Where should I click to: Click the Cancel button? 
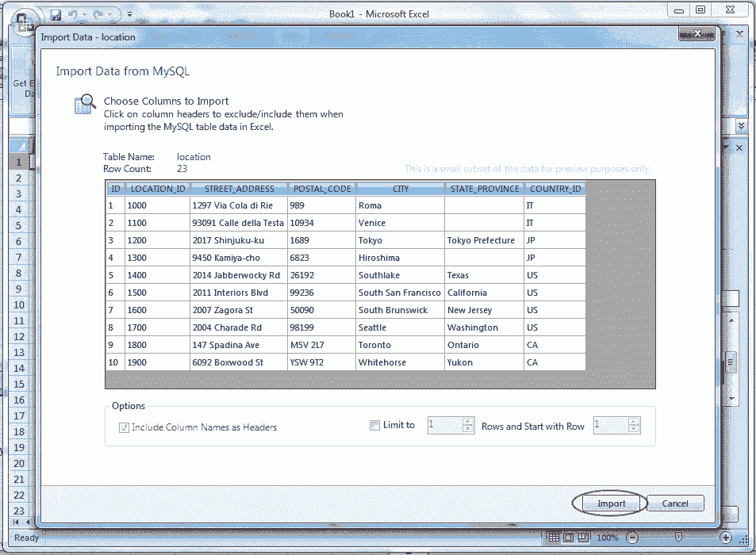(x=675, y=503)
